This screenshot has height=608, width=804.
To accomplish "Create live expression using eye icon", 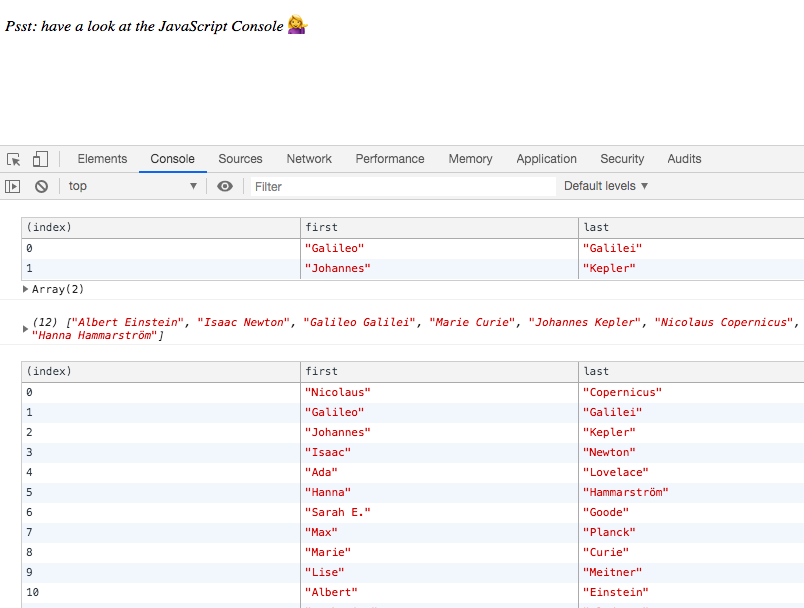I will click(225, 186).
